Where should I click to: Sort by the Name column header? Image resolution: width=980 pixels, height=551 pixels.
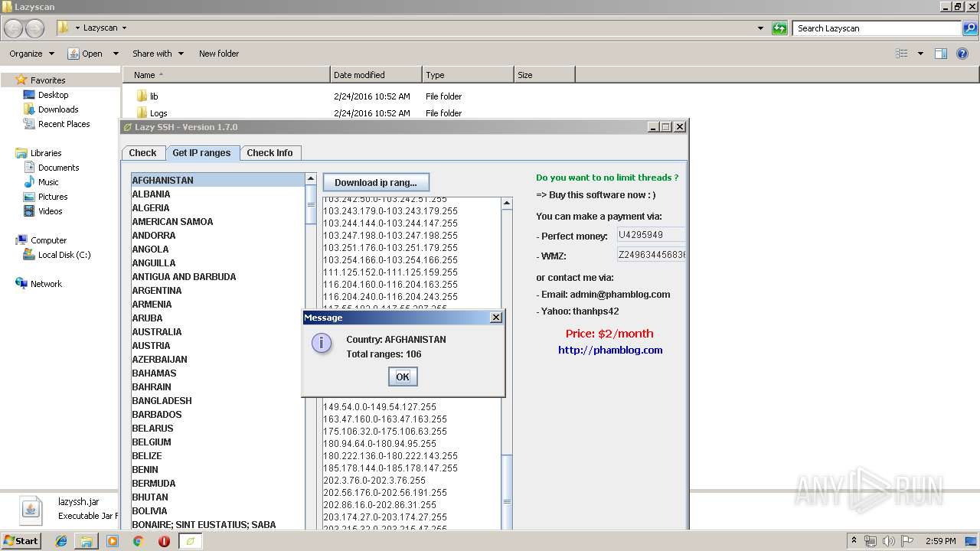click(x=227, y=75)
